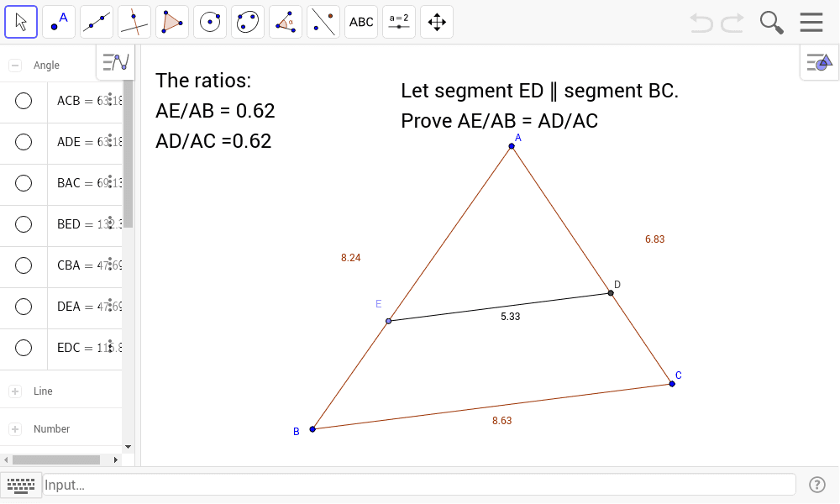This screenshot has height=504, width=840.
Task: Select the Perpendicular Line tool
Action: tap(134, 22)
